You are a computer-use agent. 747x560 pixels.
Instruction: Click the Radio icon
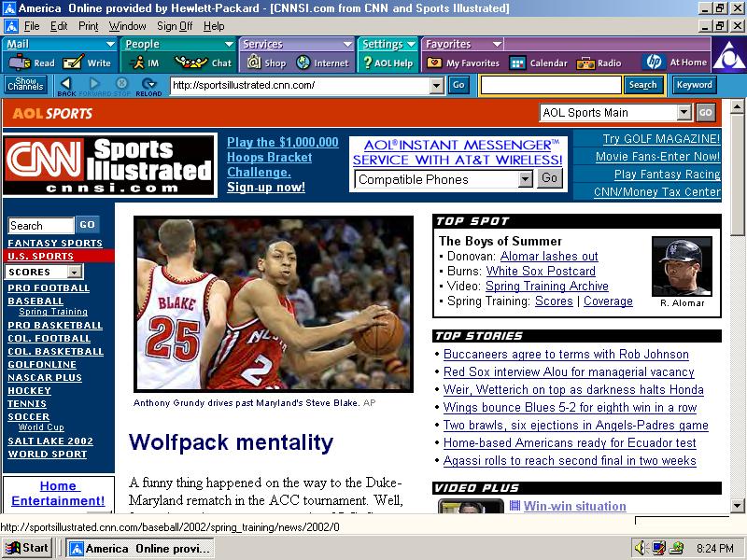586,63
